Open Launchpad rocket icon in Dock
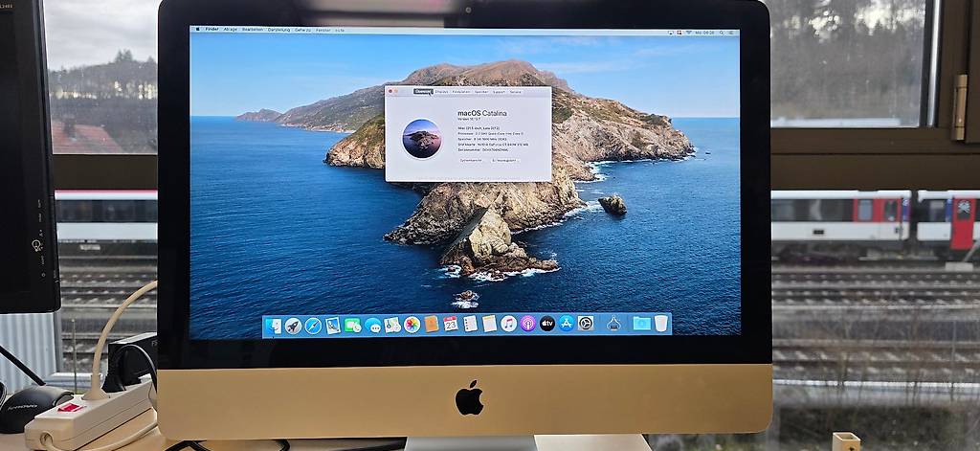980x451 pixels. (293, 326)
